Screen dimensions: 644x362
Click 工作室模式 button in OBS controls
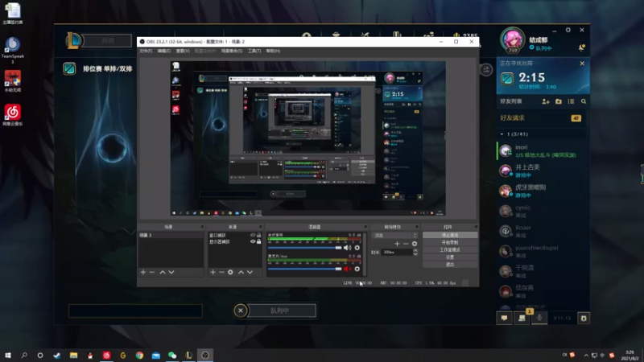(x=450, y=250)
